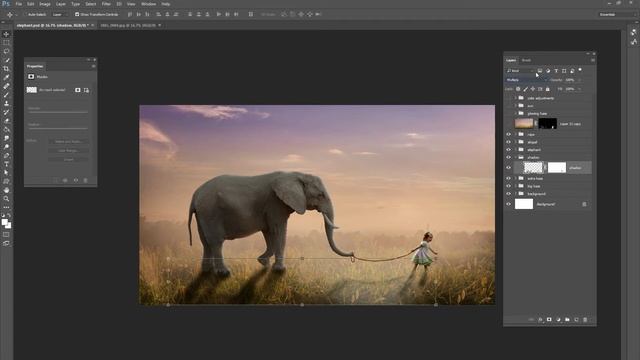Open the File menu
The image size is (640, 360).
tap(19, 4)
